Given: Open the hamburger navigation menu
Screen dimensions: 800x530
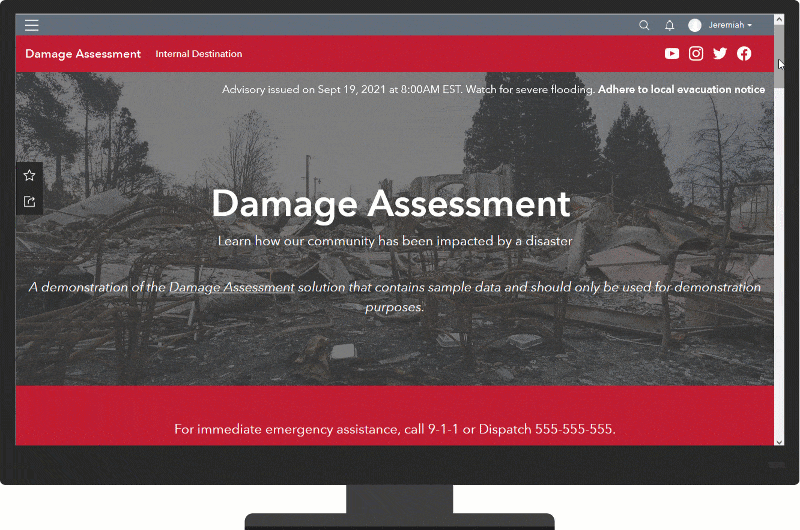Looking at the screenshot, I should (x=32, y=25).
